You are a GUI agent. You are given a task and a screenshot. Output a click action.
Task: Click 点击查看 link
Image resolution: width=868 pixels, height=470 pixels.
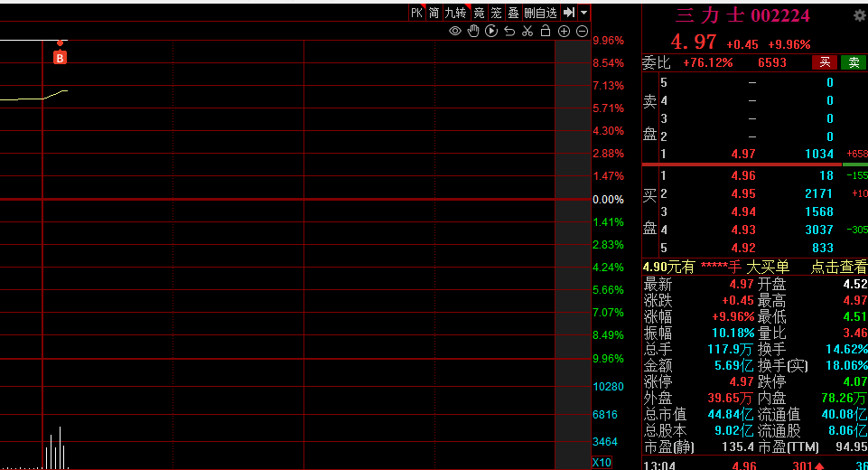pyautogui.click(x=839, y=268)
